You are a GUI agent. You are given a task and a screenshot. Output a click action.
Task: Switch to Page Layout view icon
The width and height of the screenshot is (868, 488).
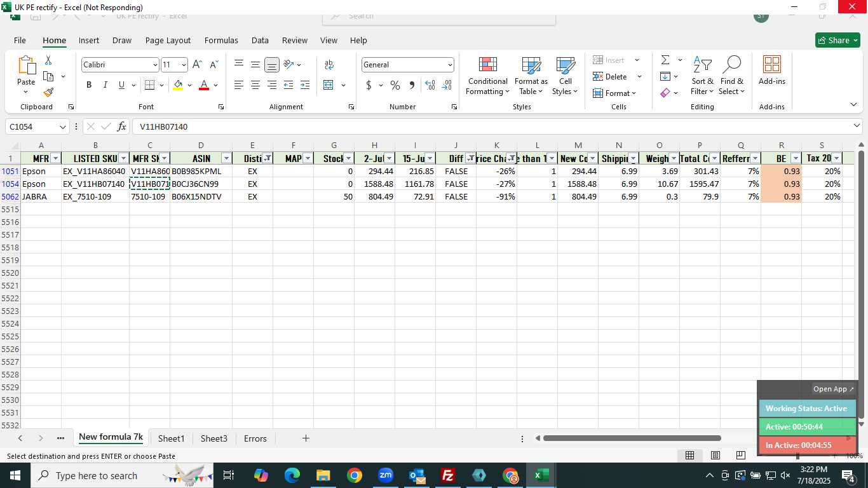click(x=715, y=456)
